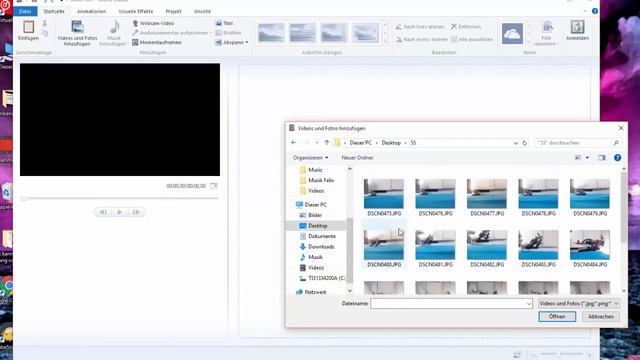
Task: Take a Momentaufnahme snapshot
Action: 157,42
